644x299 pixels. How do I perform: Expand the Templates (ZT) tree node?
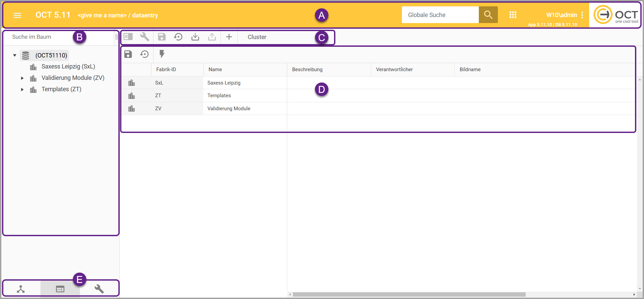click(22, 90)
